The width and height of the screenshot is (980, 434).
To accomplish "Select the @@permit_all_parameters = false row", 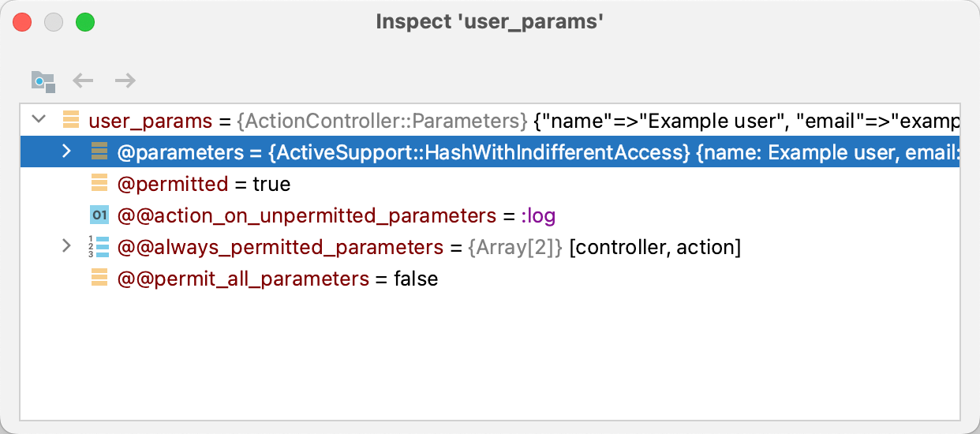I will click(276, 279).
